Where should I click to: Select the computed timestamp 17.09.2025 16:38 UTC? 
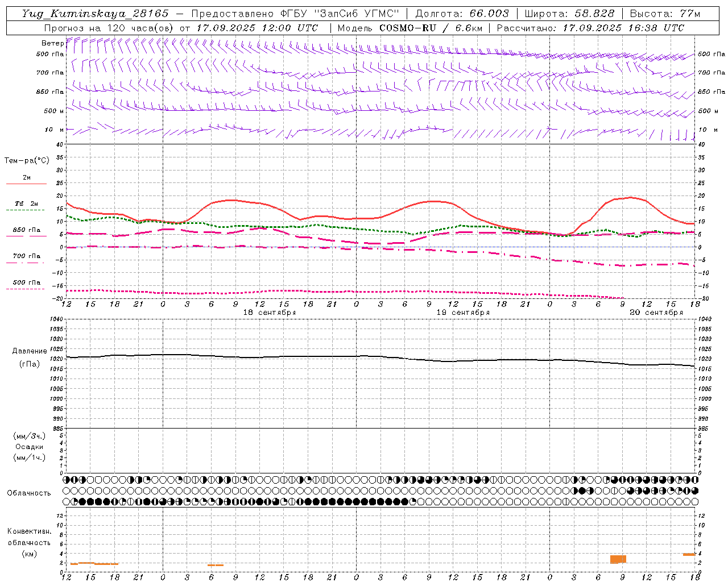tap(623, 28)
